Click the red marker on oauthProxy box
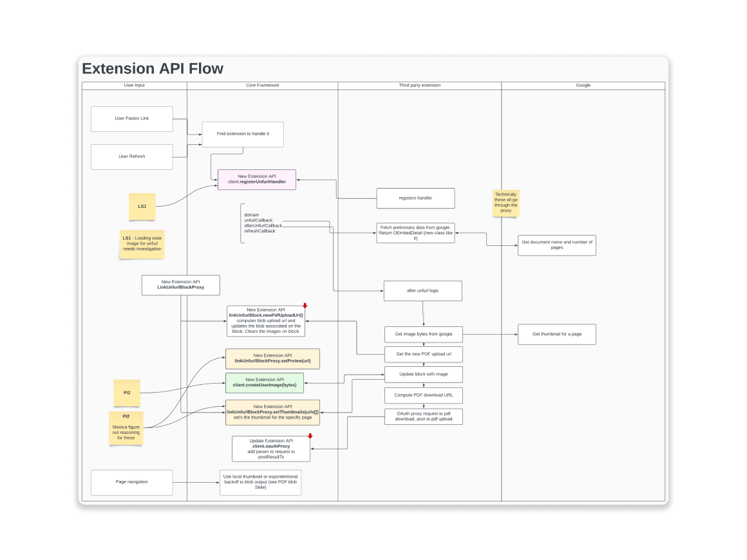 (x=310, y=436)
